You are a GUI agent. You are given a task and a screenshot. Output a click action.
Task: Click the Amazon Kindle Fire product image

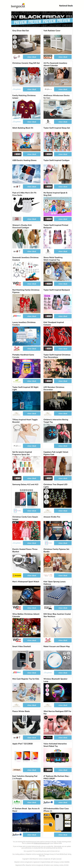click(58, 530)
